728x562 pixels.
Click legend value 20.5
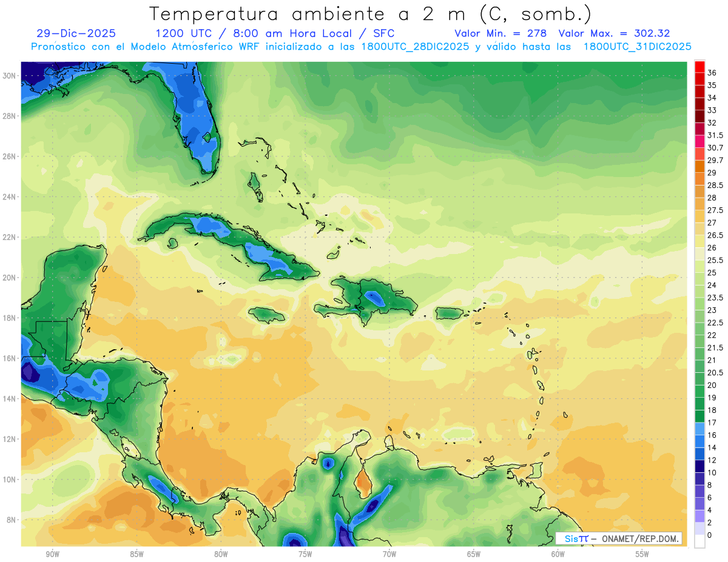coord(715,373)
